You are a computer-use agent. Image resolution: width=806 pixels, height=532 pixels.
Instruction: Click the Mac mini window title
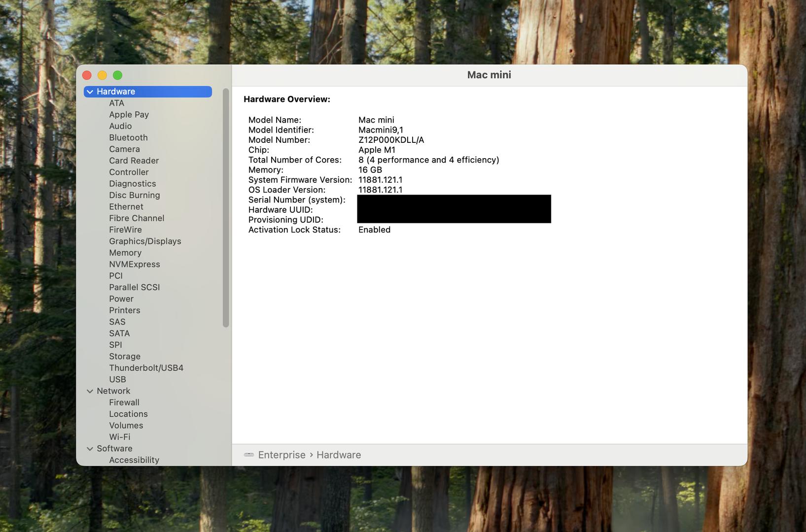(489, 75)
